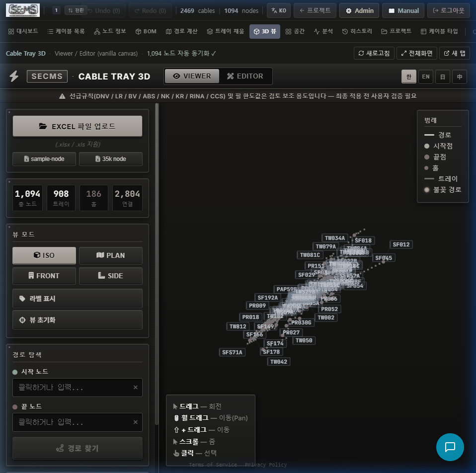
Task: Select node label PR052
Action: click(x=329, y=309)
